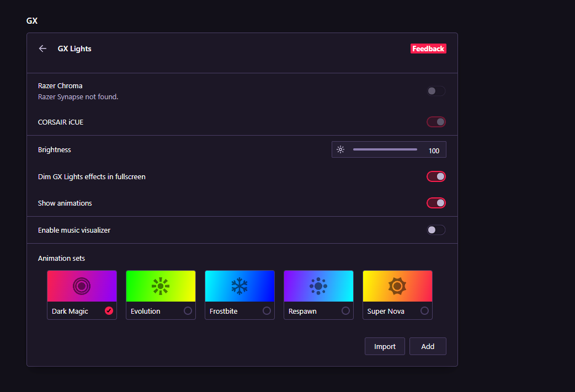This screenshot has height=392, width=575.
Task: Click the Frostbite snowflake icon
Action: (239, 286)
